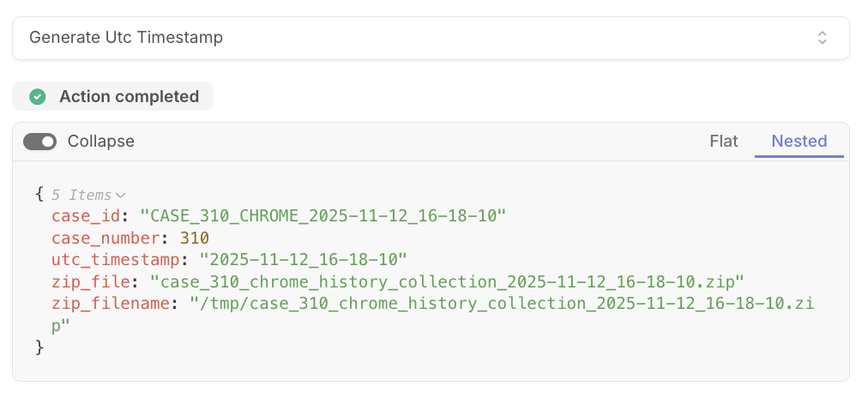Image resolution: width=868 pixels, height=405 pixels.
Task: Click the zip_file filename value
Action: tap(447, 282)
